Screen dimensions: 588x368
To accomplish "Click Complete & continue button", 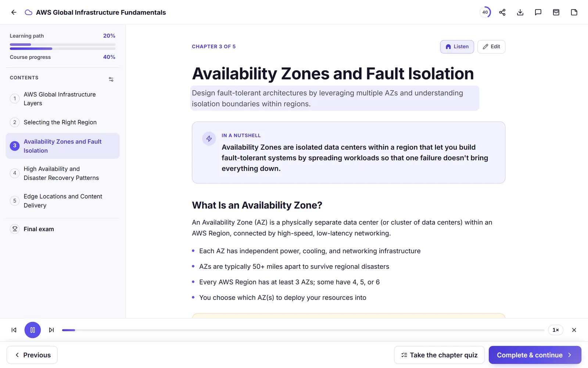I will click(x=535, y=355).
